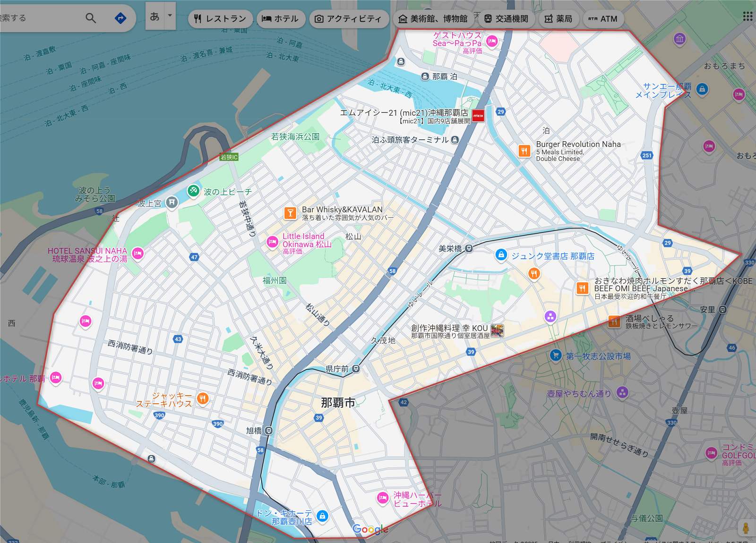756x543 pixels.
Task: Click 波の上うみそら公園 label
Action: pyautogui.click(x=95, y=195)
